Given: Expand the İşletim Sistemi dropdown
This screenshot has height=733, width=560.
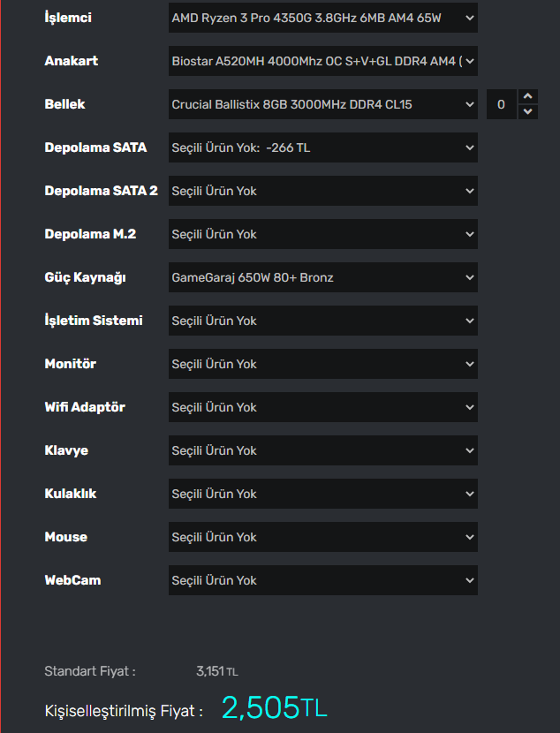Looking at the screenshot, I should pos(322,321).
